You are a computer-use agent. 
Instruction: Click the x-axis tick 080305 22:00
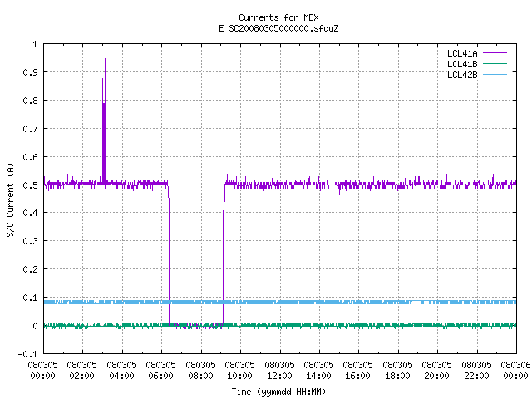[x=476, y=370]
